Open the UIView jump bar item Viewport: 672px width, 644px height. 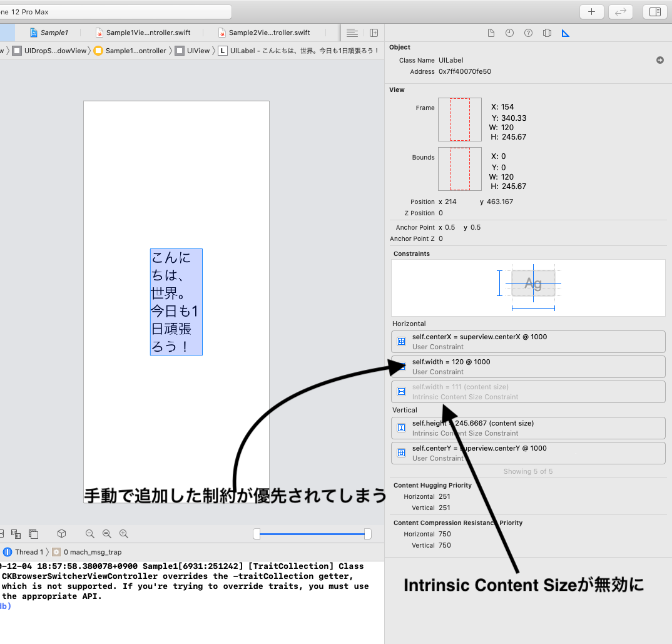click(x=193, y=51)
